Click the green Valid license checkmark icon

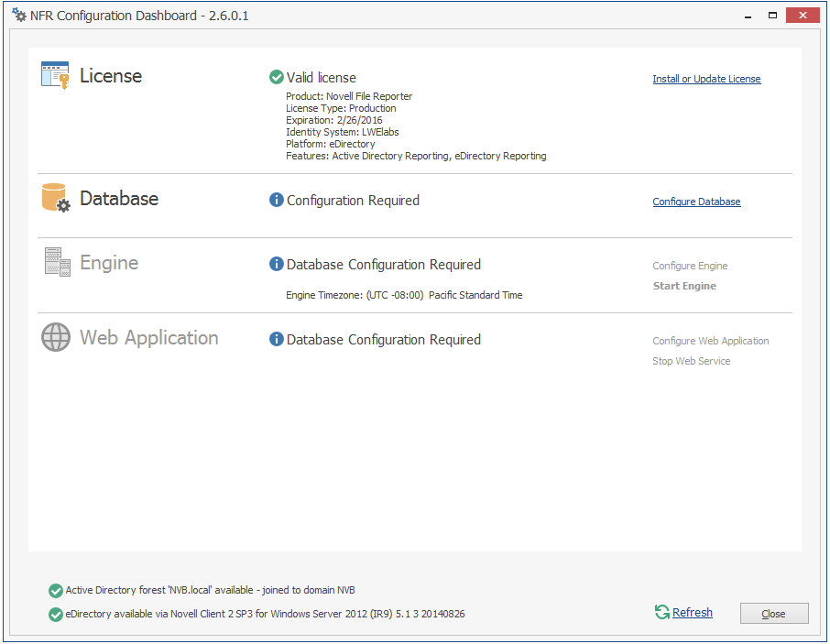click(276, 78)
